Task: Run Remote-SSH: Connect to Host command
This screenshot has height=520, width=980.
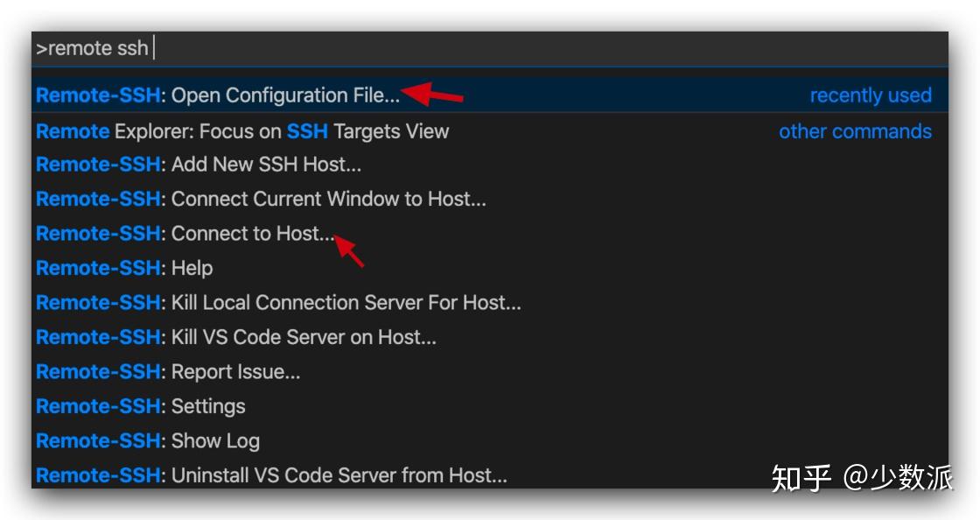Action: click(490, 233)
